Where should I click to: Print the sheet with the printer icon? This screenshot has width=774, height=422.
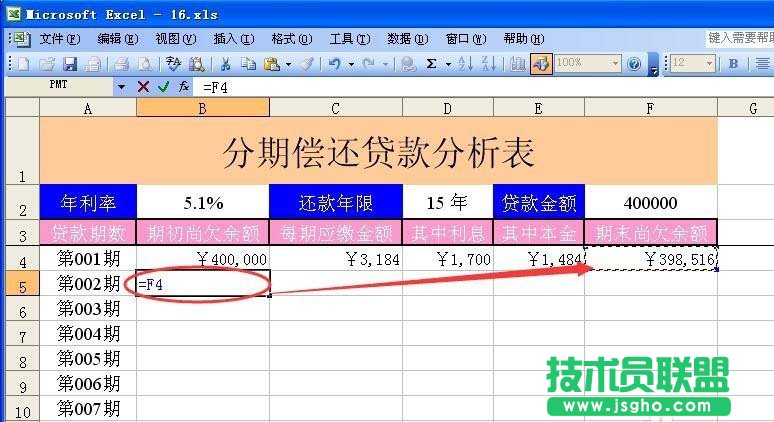point(121,64)
